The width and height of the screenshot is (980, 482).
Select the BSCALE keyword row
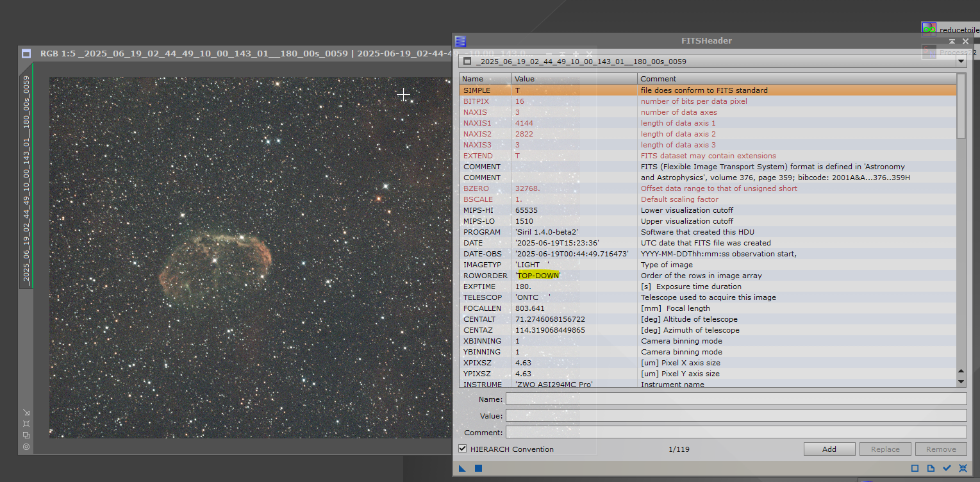[708, 199]
